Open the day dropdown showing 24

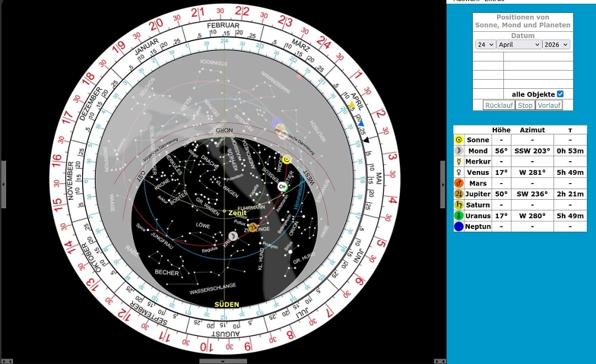pos(486,45)
